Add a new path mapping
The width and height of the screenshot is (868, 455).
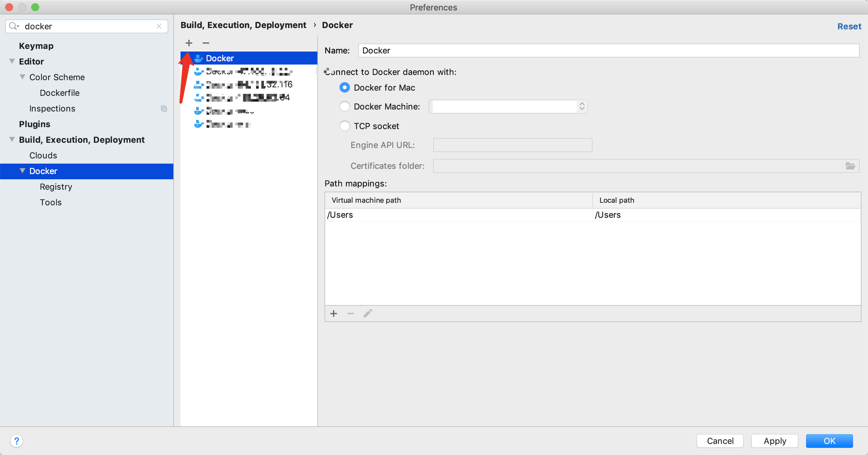pyautogui.click(x=334, y=314)
